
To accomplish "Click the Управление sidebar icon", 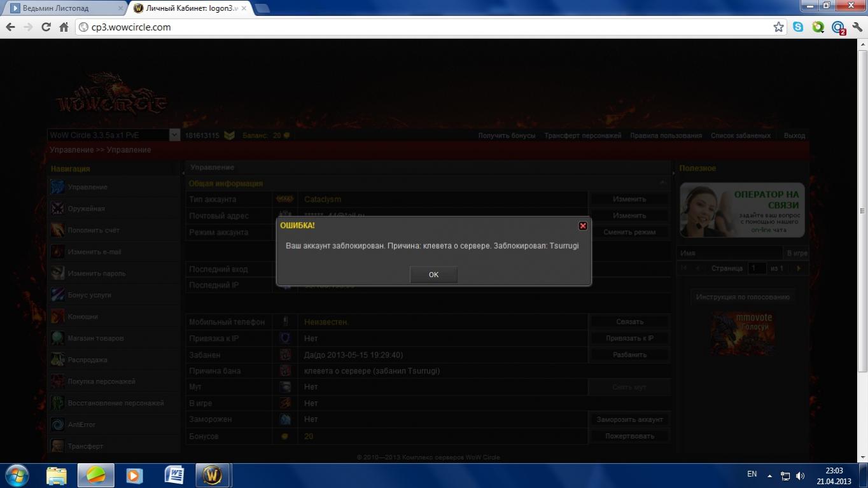I will [x=58, y=187].
